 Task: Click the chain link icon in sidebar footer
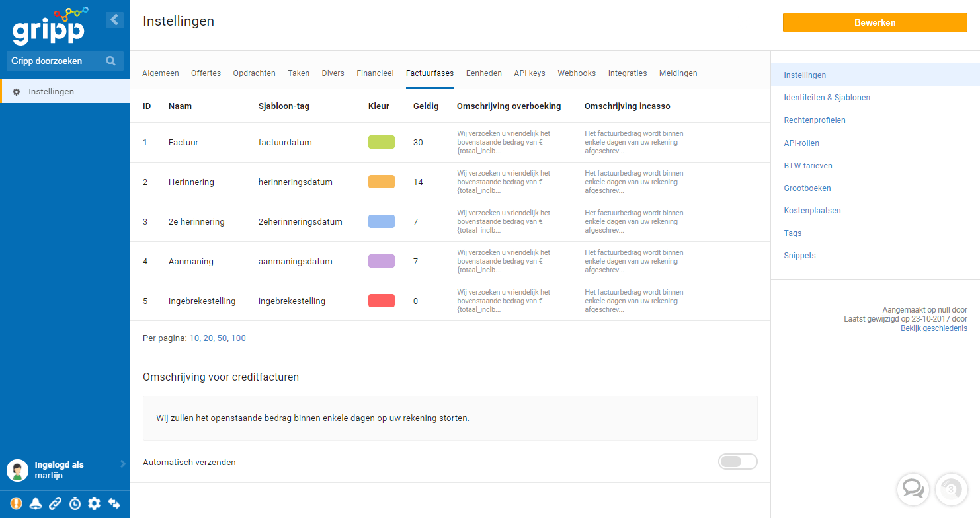click(56, 503)
